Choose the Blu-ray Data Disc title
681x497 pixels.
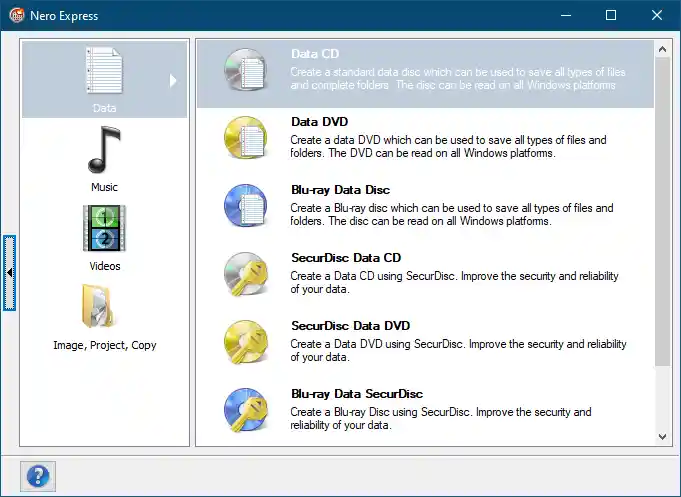point(340,190)
